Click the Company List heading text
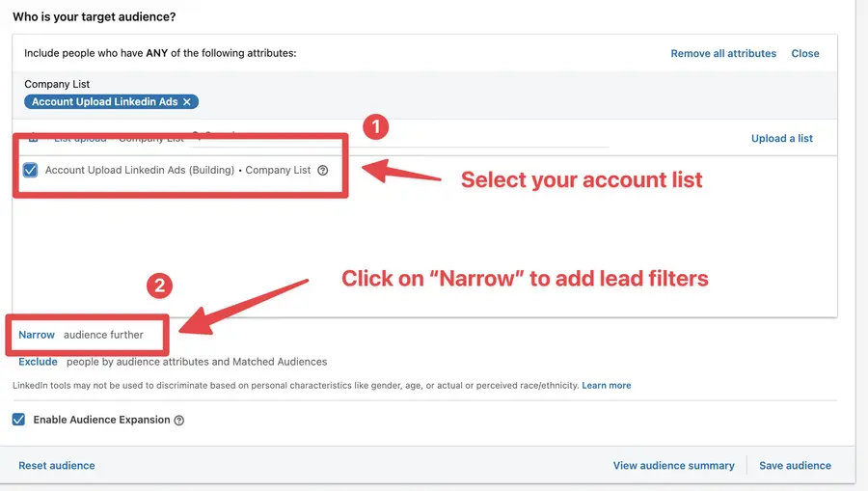Image resolution: width=868 pixels, height=491 pixels. pyautogui.click(x=57, y=84)
